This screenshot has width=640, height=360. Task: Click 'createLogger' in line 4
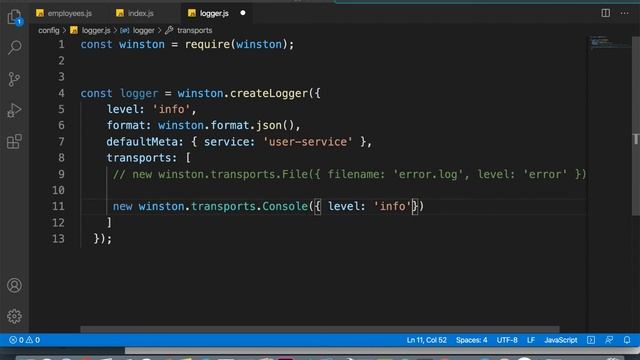(269, 93)
